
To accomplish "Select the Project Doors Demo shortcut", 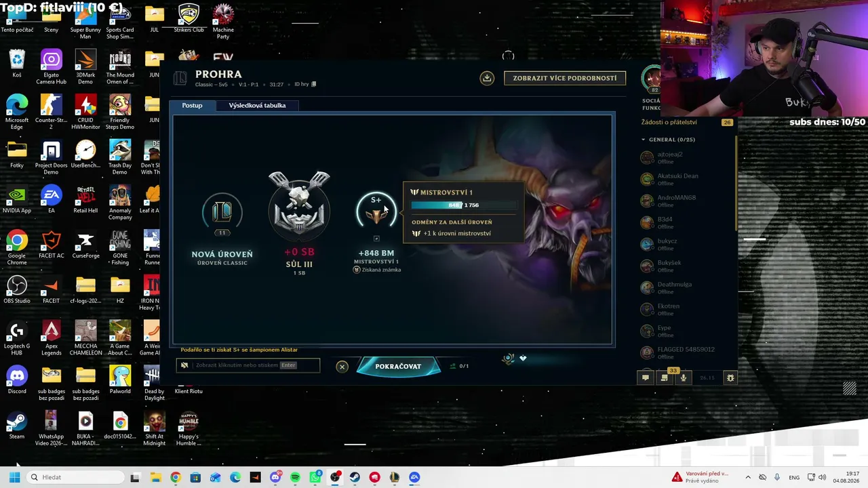I will 51,157.
